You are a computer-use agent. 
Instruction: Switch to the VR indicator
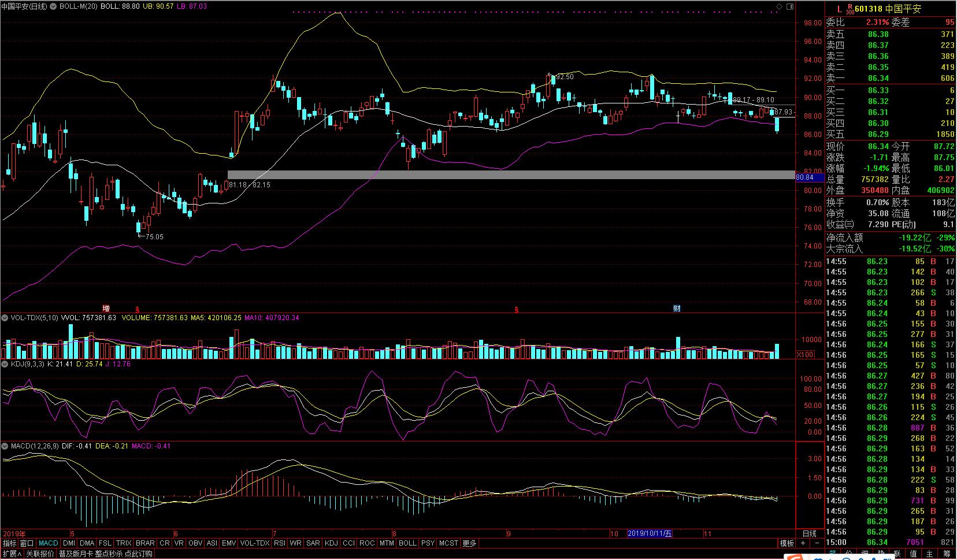click(179, 543)
